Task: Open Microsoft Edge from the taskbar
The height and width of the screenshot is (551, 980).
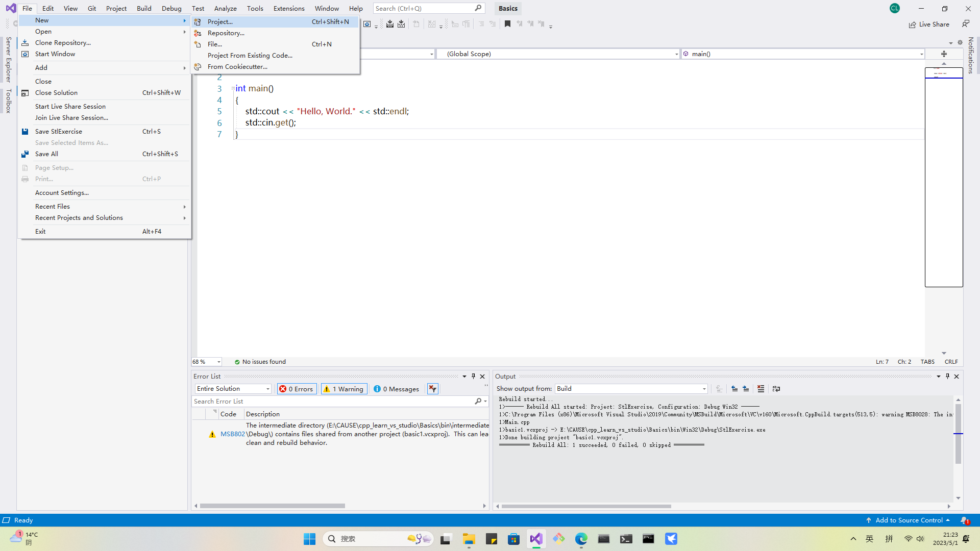Action: (581, 539)
